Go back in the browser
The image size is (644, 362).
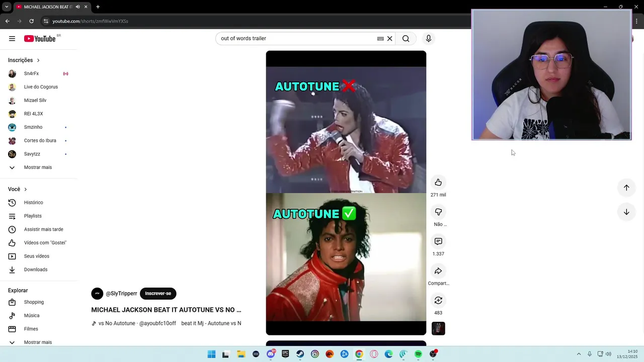coord(7,21)
